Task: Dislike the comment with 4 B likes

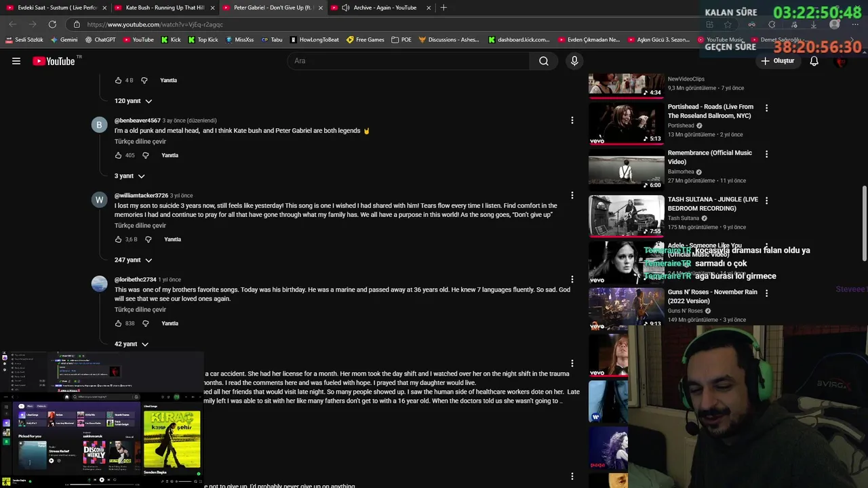Action: [x=144, y=80]
